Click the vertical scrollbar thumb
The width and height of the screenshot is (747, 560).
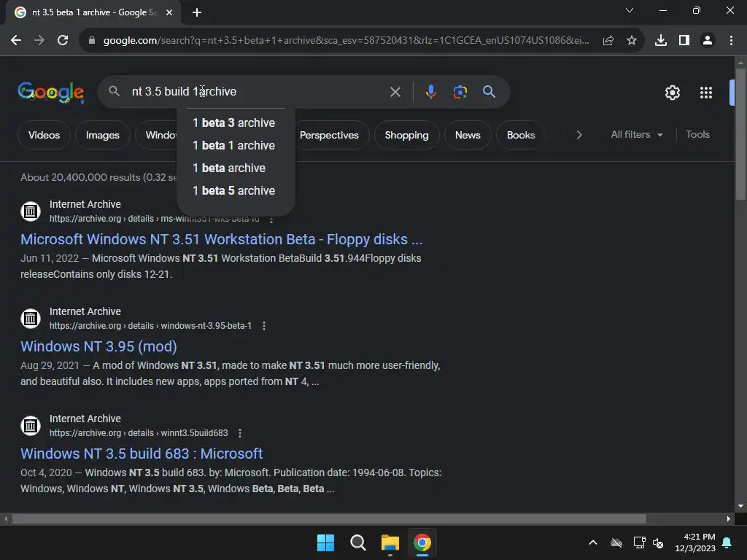point(740,134)
